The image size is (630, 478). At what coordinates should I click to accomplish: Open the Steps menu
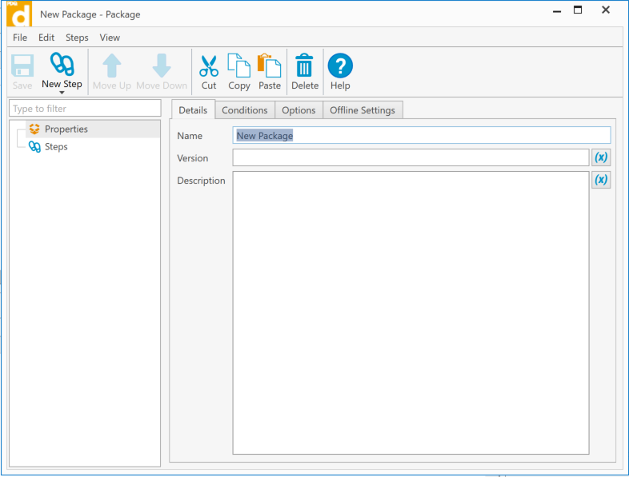coord(77,38)
